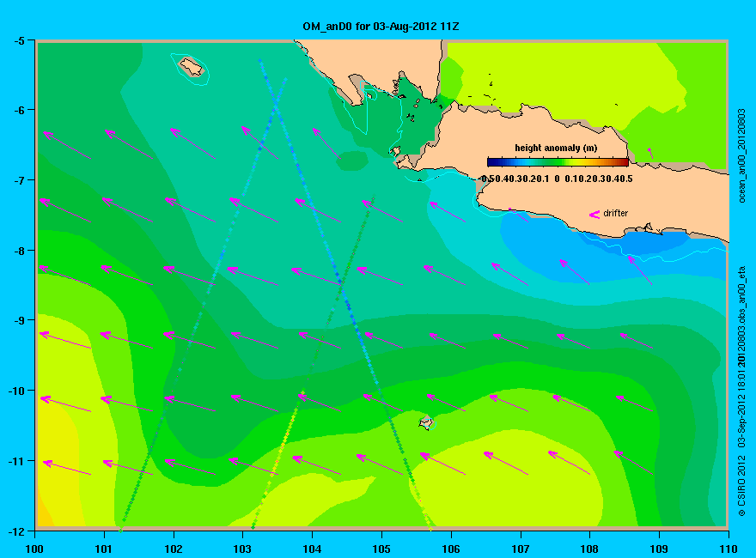The height and width of the screenshot is (558, 756).
Task: Select the small island outline near 102E, 5.4S
Action: point(191,67)
